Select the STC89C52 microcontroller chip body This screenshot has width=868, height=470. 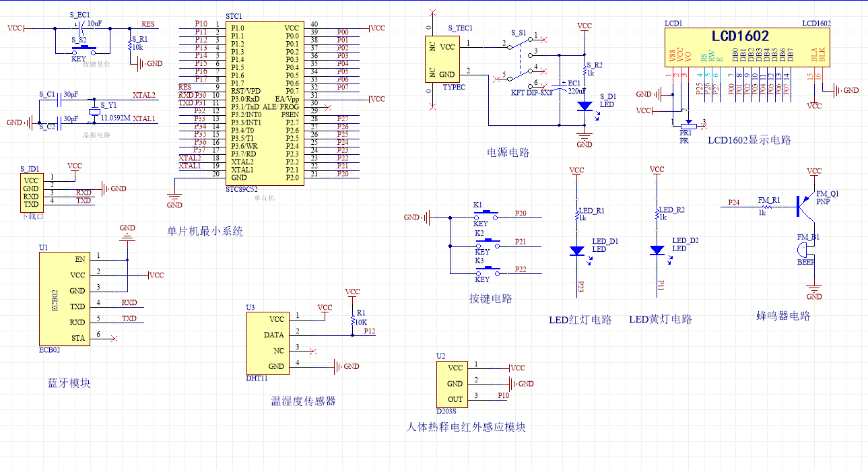(x=263, y=103)
